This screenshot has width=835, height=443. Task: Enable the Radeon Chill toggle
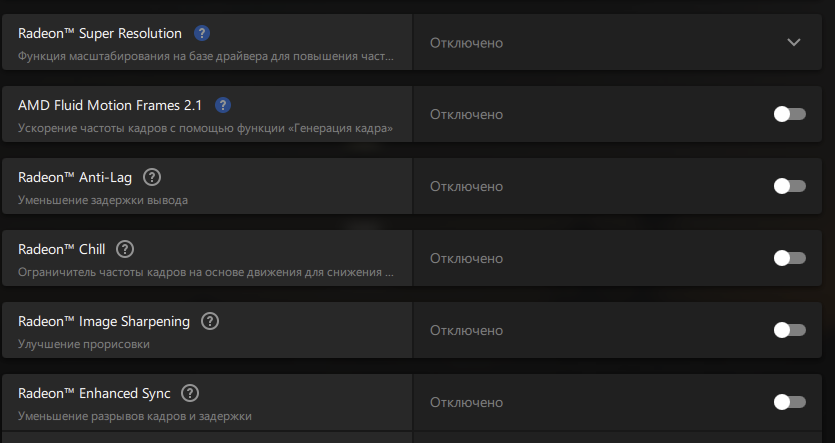(x=790, y=258)
